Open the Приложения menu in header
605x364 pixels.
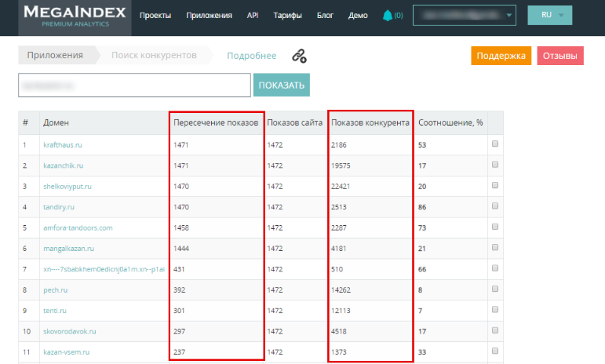tap(210, 16)
